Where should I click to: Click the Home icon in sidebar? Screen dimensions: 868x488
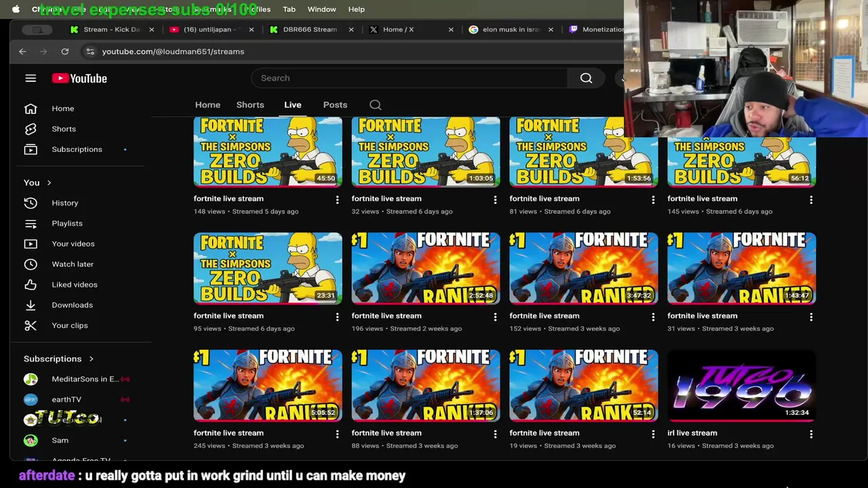point(31,108)
